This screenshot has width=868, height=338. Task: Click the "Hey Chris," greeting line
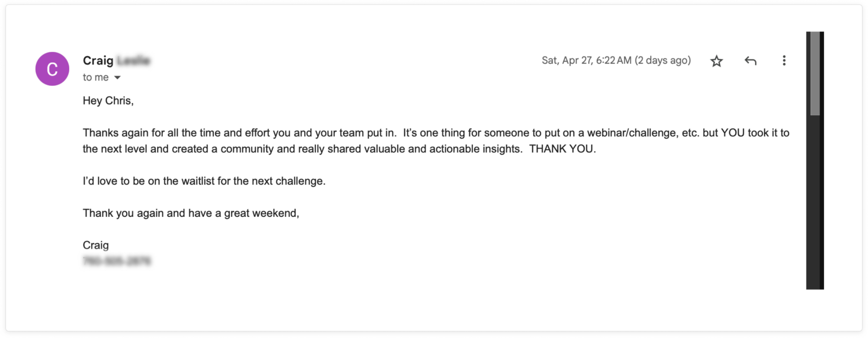[108, 100]
